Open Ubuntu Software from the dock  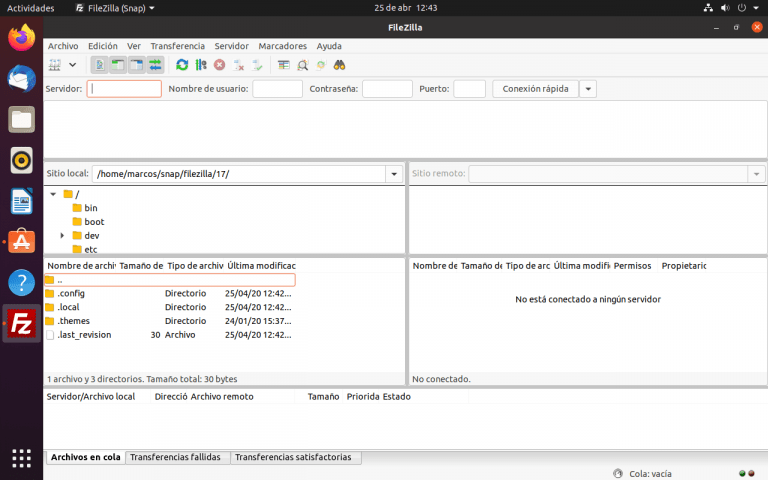click(x=22, y=242)
